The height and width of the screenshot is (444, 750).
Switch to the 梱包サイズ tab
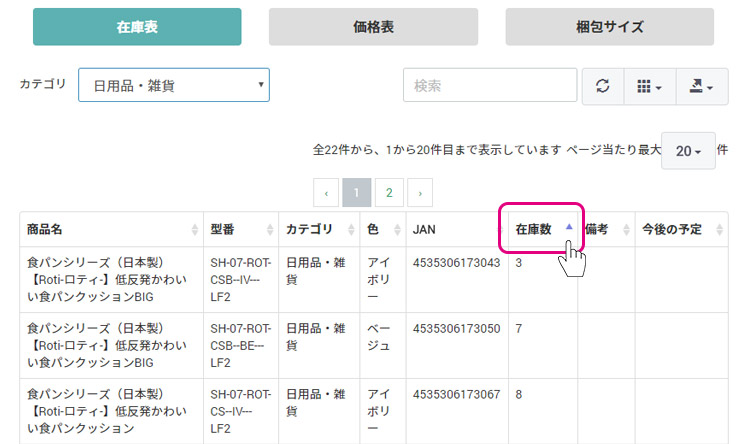point(609,27)
